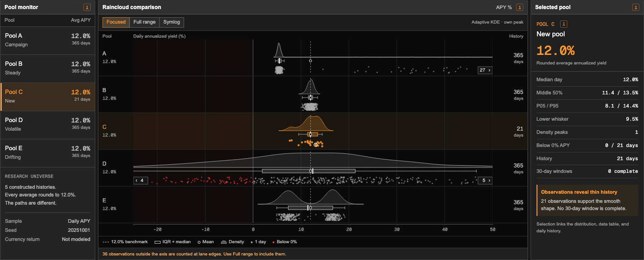Image resolution: width=644 pixels, height=260 pixels.
Task: Click the Below 0% APY row
Action: [587, 145]
